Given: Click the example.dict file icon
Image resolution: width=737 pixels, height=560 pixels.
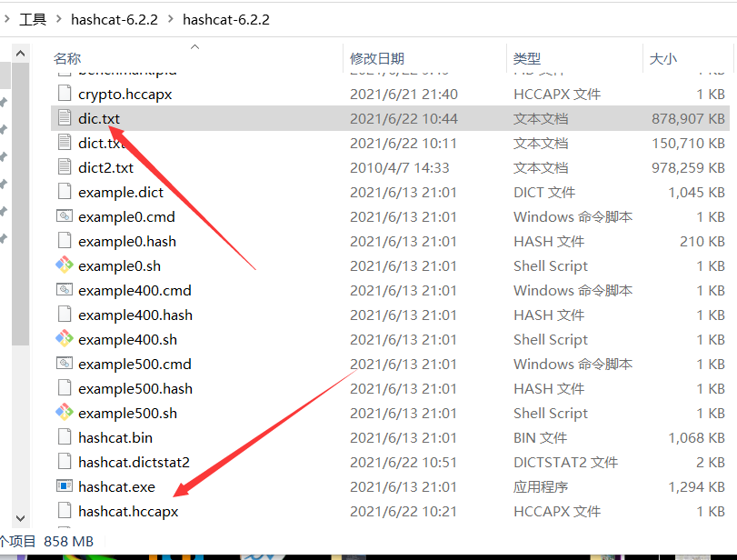Looking at the screenshot, I should point(65,192).
